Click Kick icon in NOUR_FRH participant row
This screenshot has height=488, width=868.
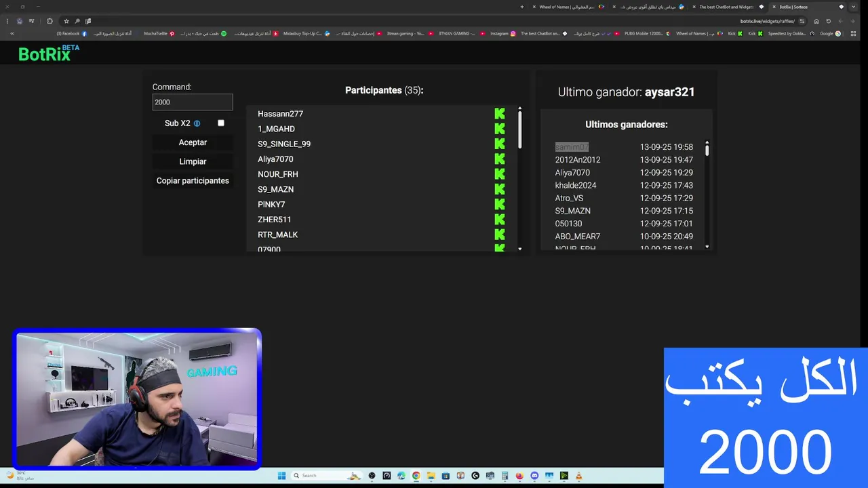tap(500, 174)
